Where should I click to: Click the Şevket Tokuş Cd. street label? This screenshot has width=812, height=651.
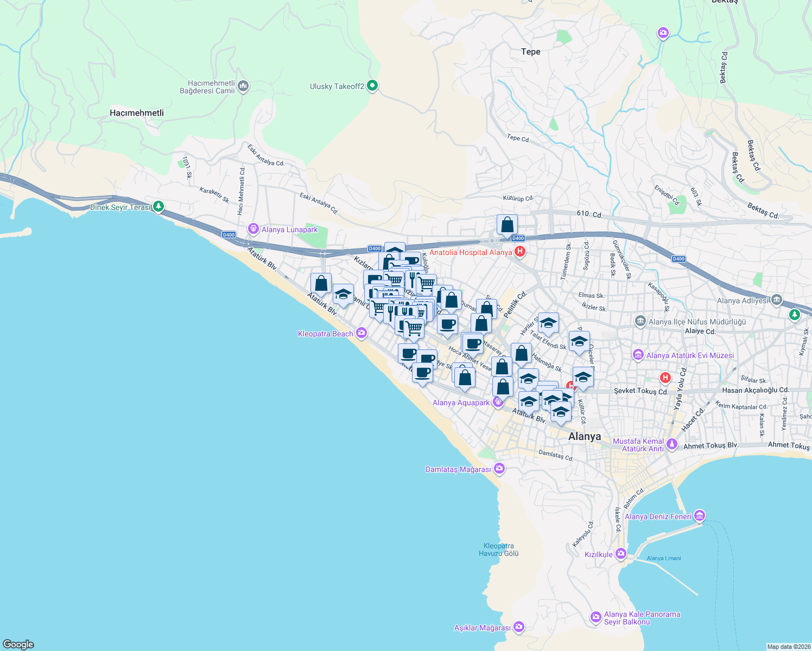pos(641,391)
